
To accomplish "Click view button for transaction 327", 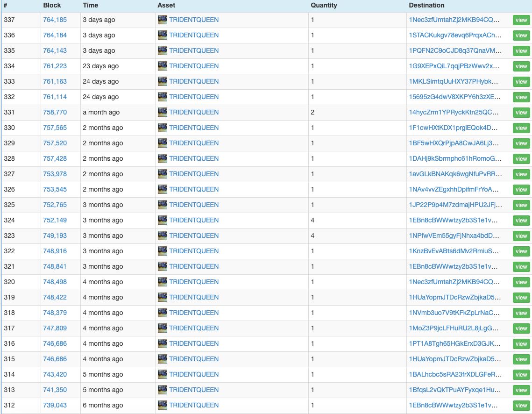I will click(x=521, y=174).
